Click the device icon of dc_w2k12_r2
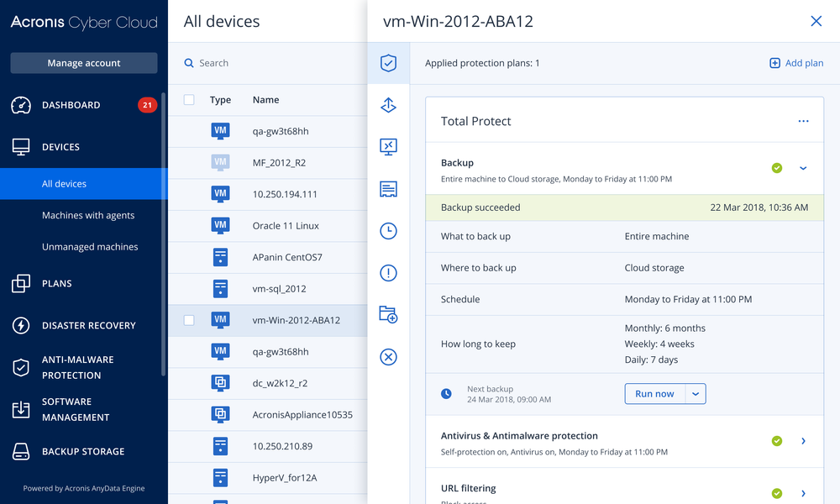Image resolution: width=840 pixels, height=504 pixels. coord(220,383)
